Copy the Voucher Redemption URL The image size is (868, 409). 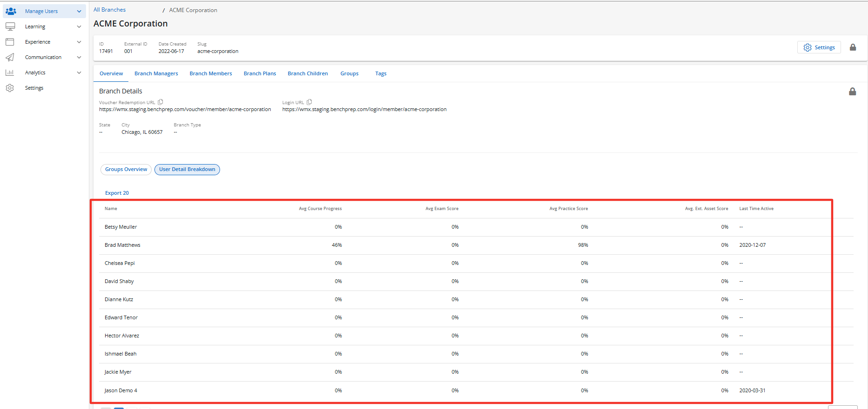pos(160,102)
